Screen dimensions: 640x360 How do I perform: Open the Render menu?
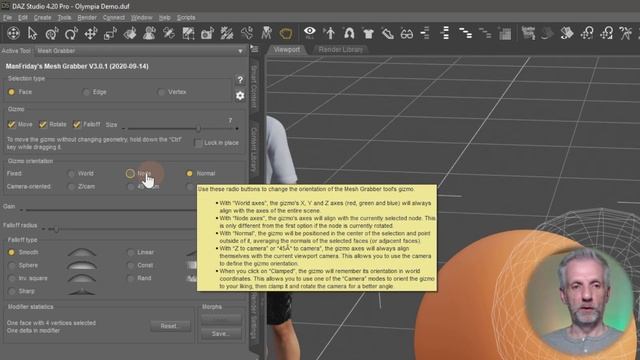(x=87, y=18)
